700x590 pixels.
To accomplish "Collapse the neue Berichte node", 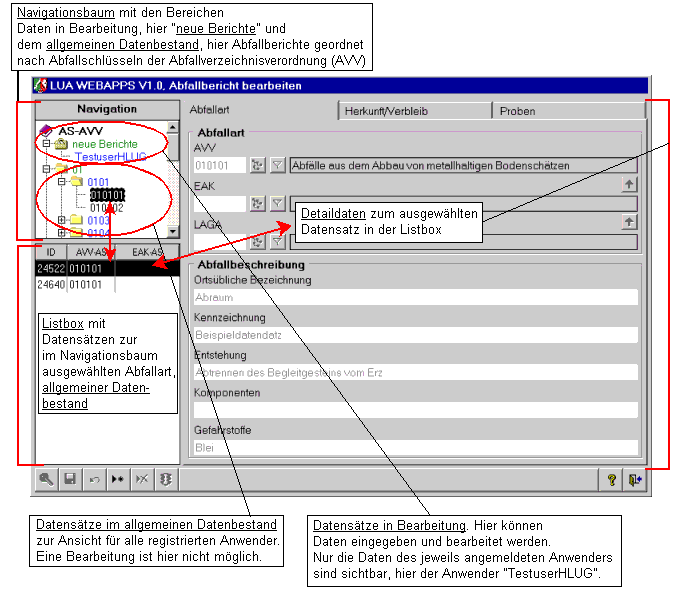I will (47, 144).
